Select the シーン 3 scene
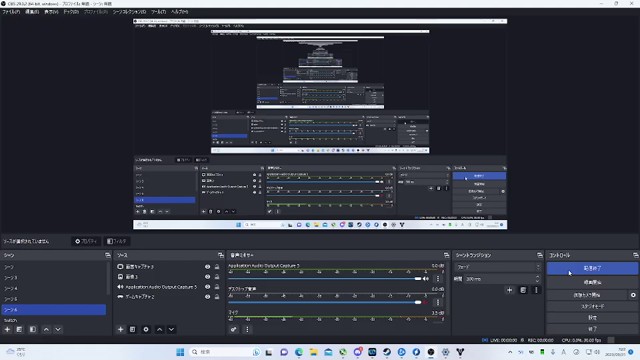The height and width of the screenshot is (360, 640). coord(53,278)
